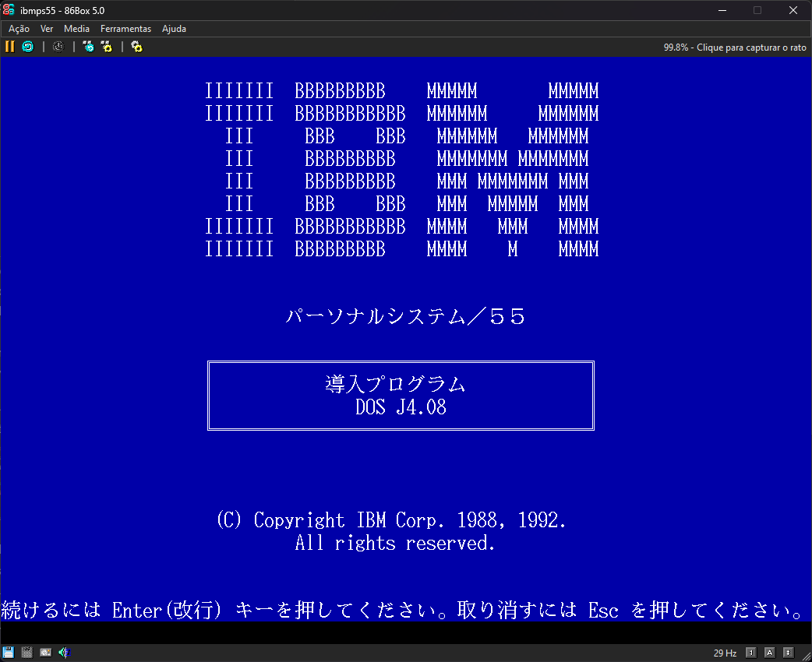812x662 pixels.
Task: Click the dotted second floppy drive icon in status bar
Action: click(27, 652)
